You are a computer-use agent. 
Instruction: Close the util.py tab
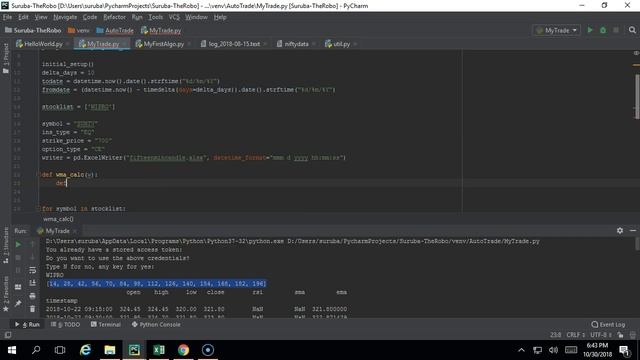[355, 44]
